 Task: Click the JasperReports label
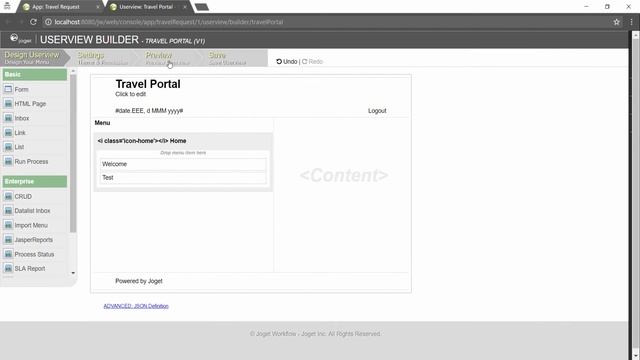click(33, 240)
